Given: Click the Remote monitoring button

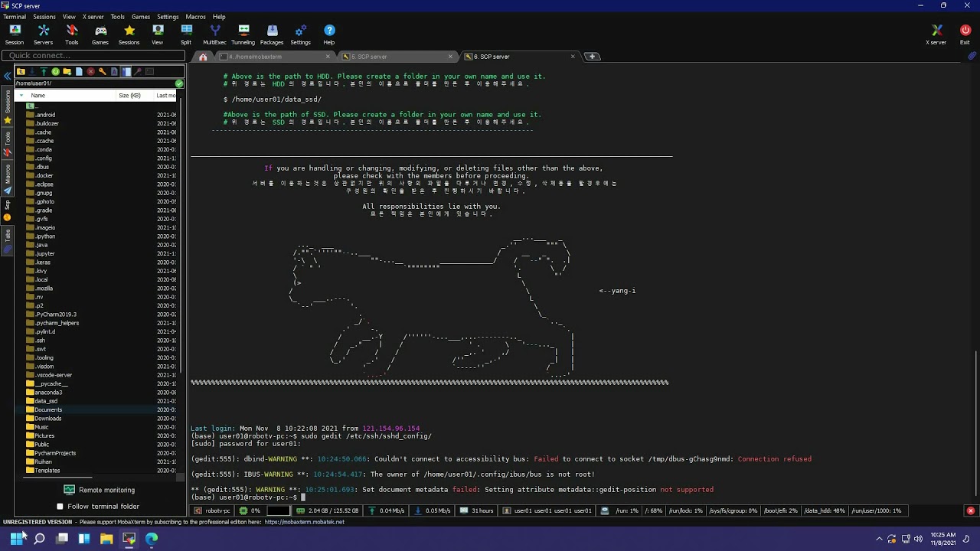Looking at the screenshot, I should point(99,490).
